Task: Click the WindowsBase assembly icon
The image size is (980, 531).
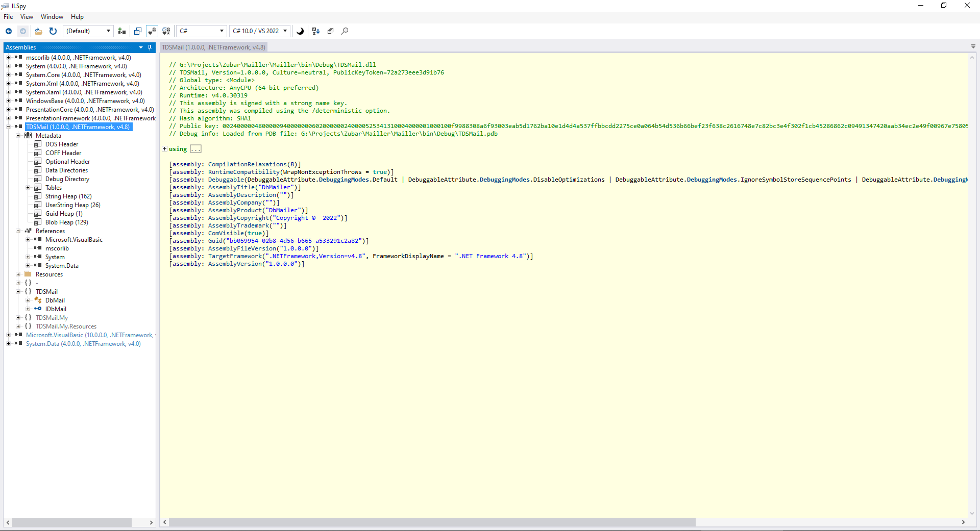Action: pos(18,101)
